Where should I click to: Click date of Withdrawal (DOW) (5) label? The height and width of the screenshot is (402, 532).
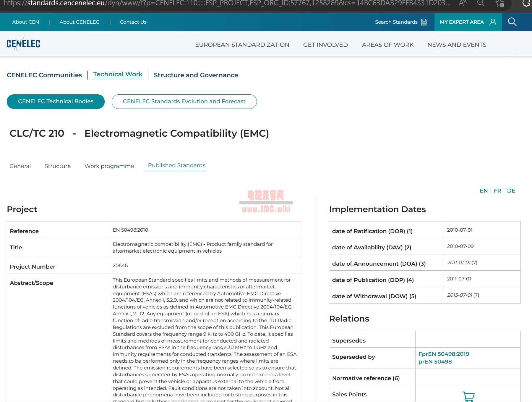[374, 296]
